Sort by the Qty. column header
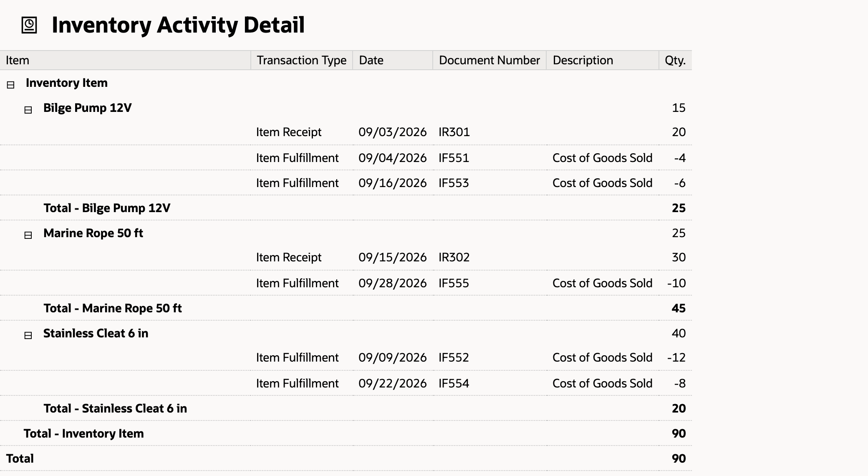868x476 pixels. 675,60
